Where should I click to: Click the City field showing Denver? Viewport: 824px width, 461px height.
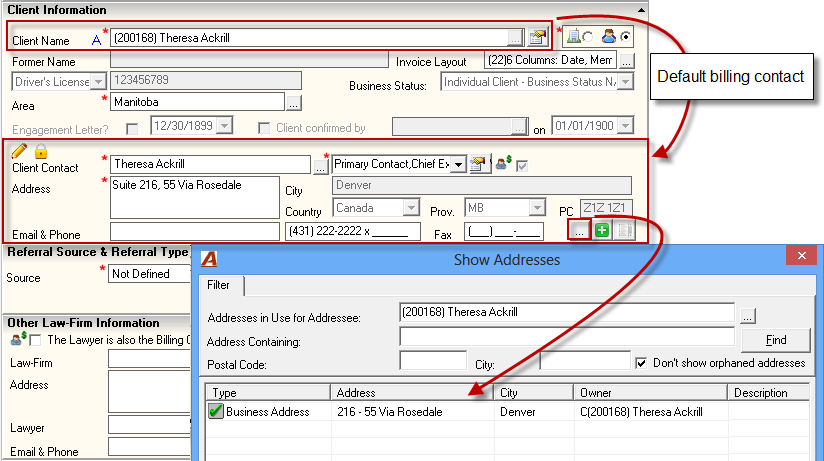481,185
